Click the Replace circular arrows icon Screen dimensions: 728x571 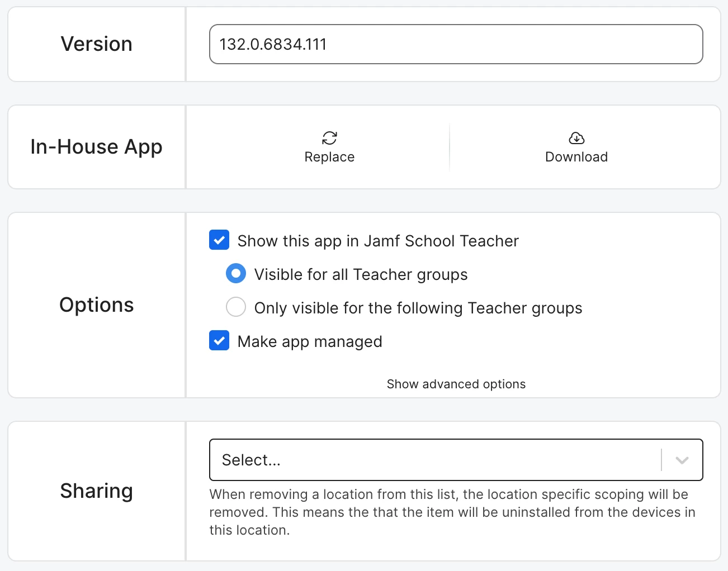(x=329, y=138)
